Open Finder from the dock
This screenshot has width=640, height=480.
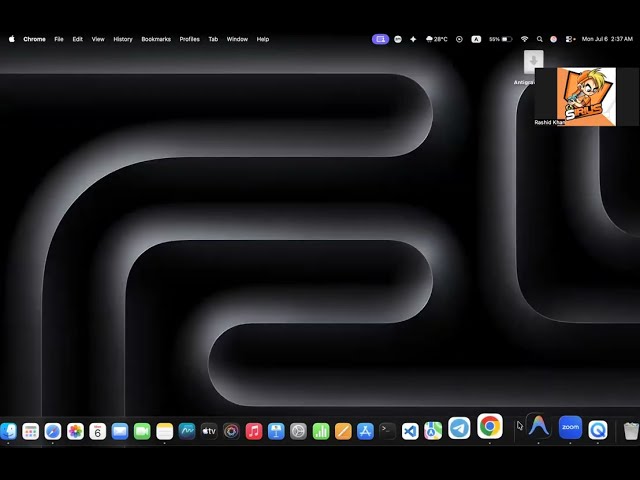point(8,431)
